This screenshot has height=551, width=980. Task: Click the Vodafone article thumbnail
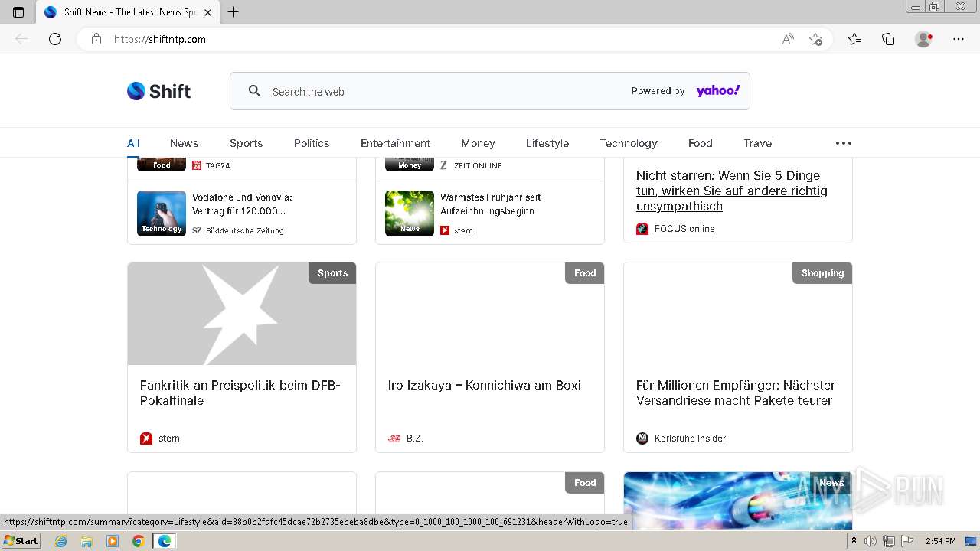162,214
